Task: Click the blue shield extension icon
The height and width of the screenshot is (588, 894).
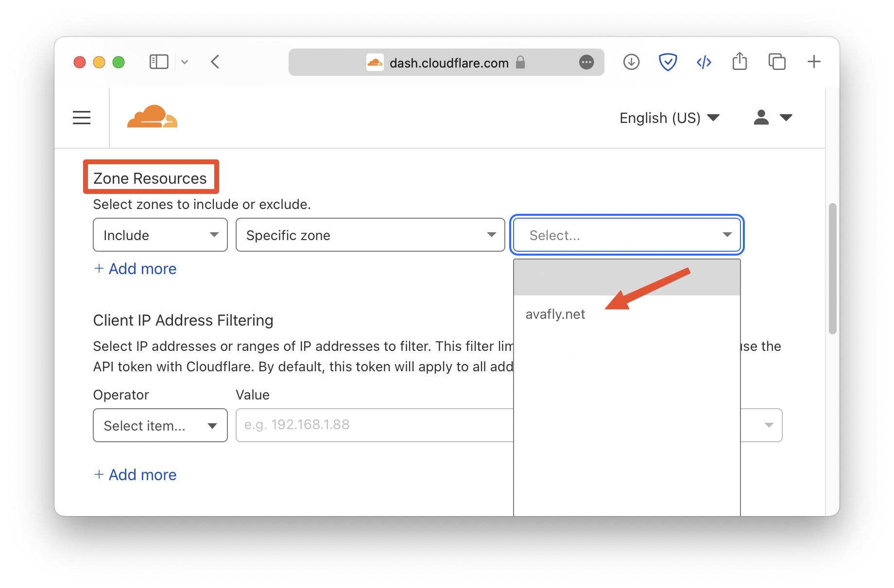Action: tap(668, 62)
